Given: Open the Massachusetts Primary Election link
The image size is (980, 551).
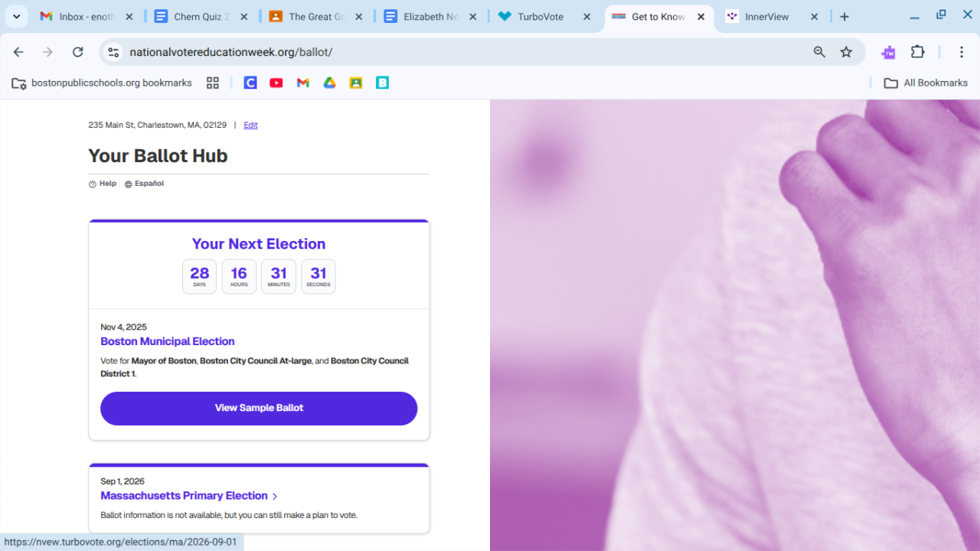Looking at the screenshot, I should coord(184,496).
